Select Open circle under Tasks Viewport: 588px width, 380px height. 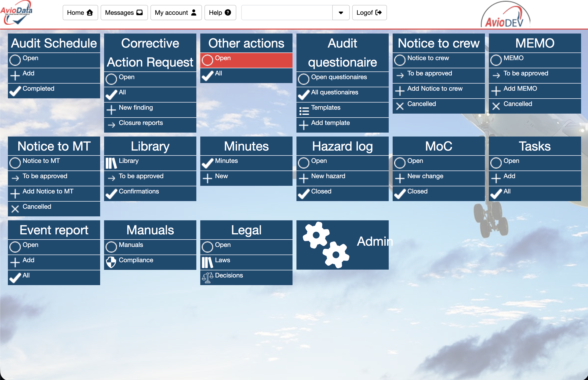click(496, 163)
